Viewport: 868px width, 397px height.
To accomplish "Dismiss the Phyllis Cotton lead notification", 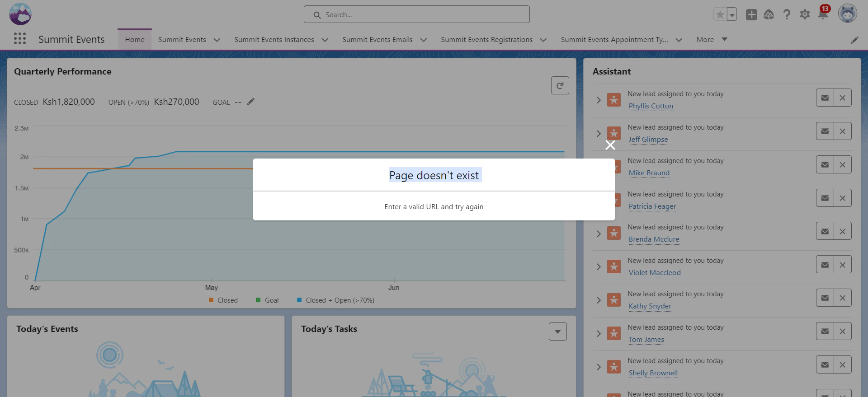I will coord(842,98).
